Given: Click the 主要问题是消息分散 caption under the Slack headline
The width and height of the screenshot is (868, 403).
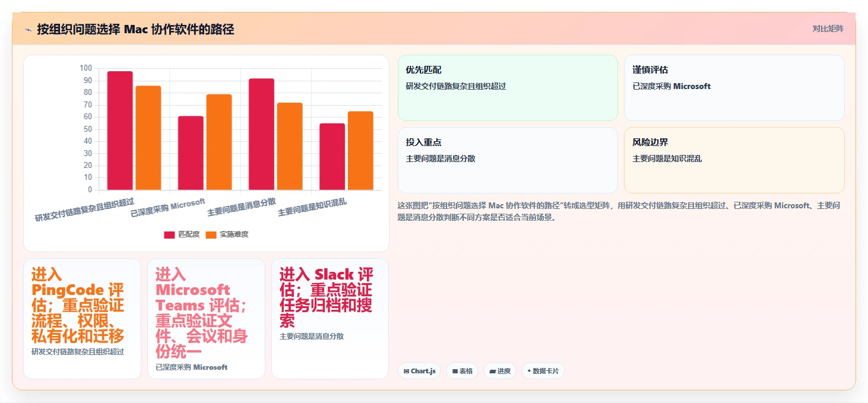Looking at the screenshot, I should [x=312, y=336].
